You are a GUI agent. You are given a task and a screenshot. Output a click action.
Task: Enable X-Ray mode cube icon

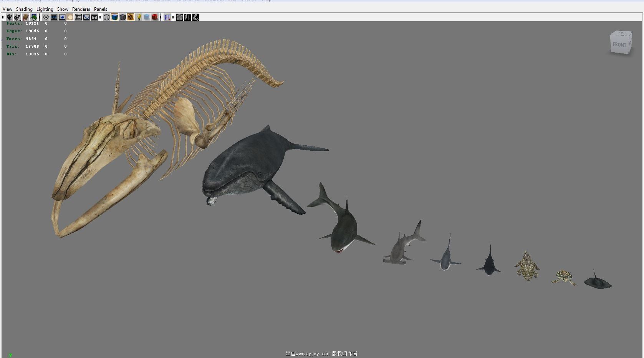[179, 17]
